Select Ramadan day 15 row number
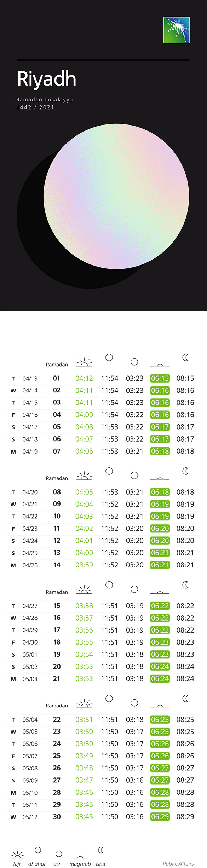The width and height of the screenshot is (207, 868). tap(57, 606)
